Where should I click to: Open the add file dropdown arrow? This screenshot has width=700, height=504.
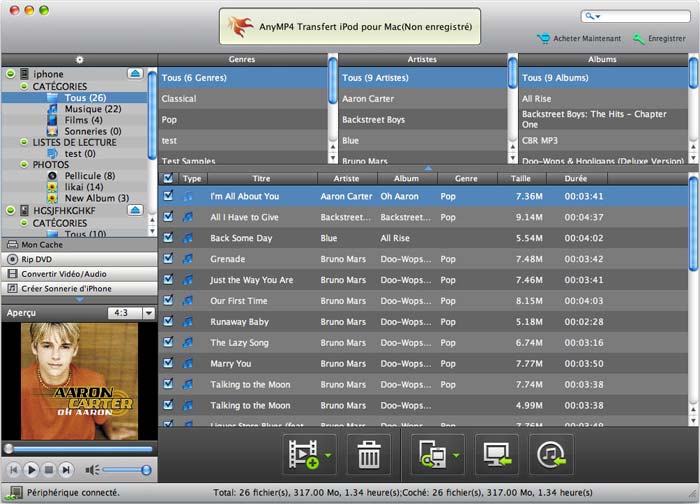pos(328,456)
